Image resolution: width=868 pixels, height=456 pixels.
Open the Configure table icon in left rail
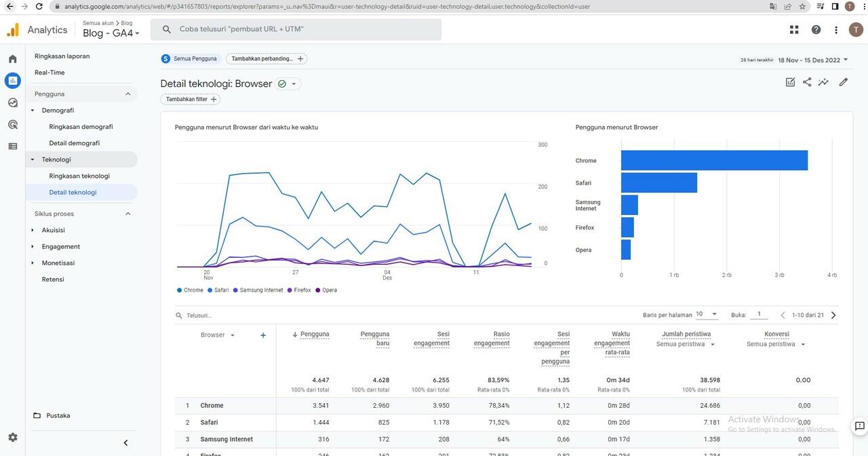(12, 146)
